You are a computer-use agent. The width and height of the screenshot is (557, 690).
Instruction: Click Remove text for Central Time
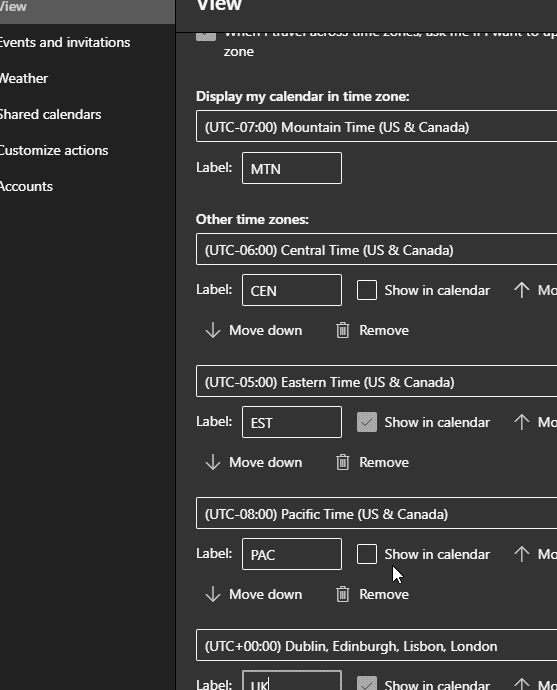coord(384,330)
